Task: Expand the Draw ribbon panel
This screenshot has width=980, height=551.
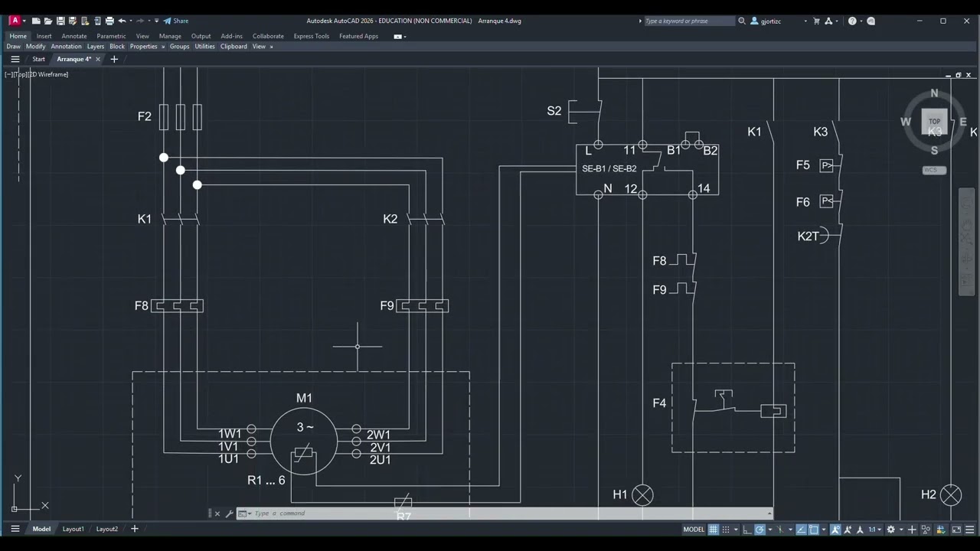Action: pos(14,47)
